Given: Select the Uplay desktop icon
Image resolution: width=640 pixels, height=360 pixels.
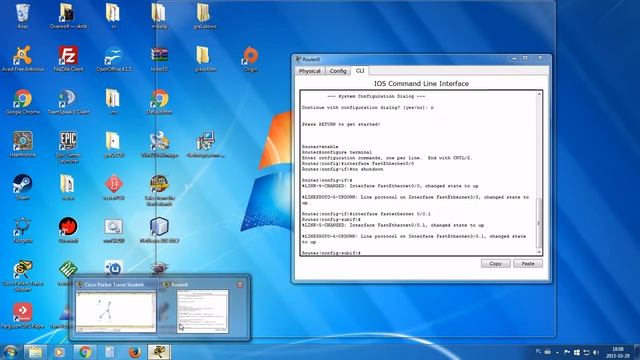Looking at the screenshot, I should click(x=113, y=267).
